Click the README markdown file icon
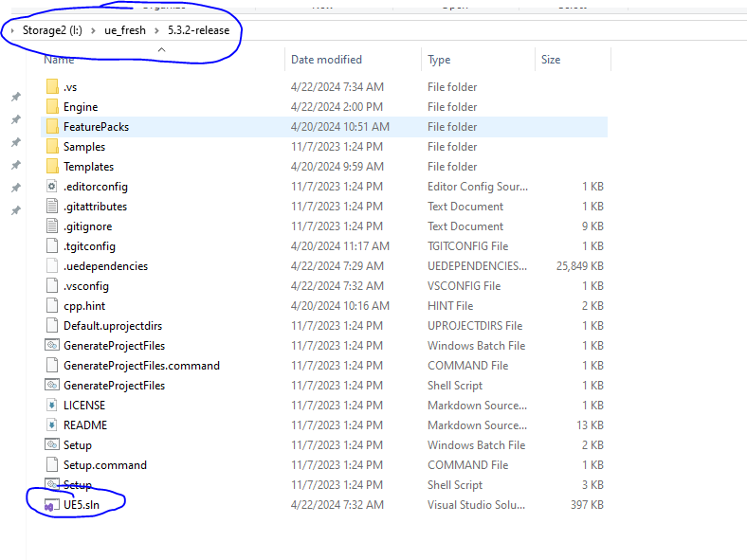 (x=52, y=425)
